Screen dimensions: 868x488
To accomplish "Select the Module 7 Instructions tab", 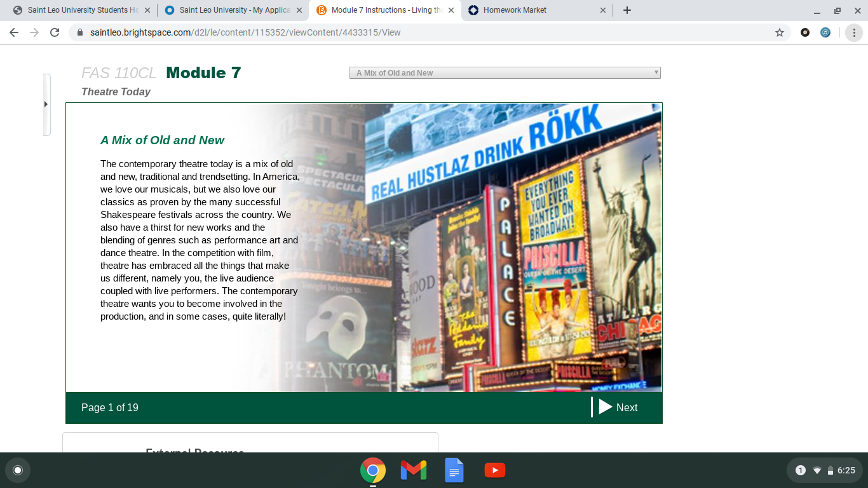I will (x=384, y=10).
